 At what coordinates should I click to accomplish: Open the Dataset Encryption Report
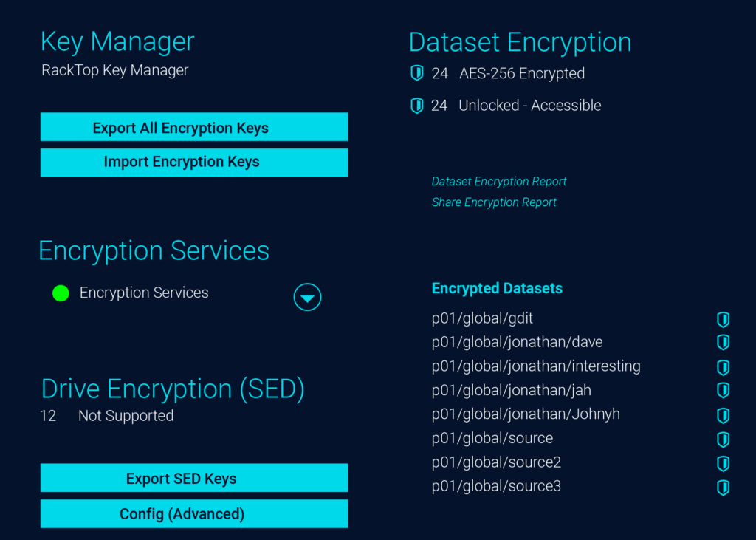pos(499,181)
